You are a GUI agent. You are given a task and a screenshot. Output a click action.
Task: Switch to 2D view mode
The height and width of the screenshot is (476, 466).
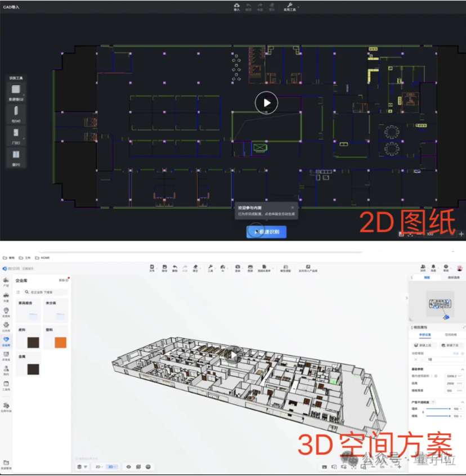98,466
